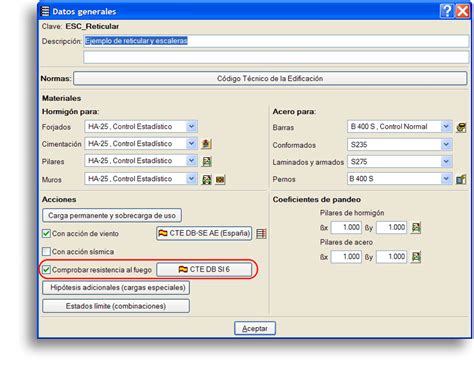474x373 pixels.
Task: Click the ßx field for Pilares de hormigón
Action: point(346,228)
